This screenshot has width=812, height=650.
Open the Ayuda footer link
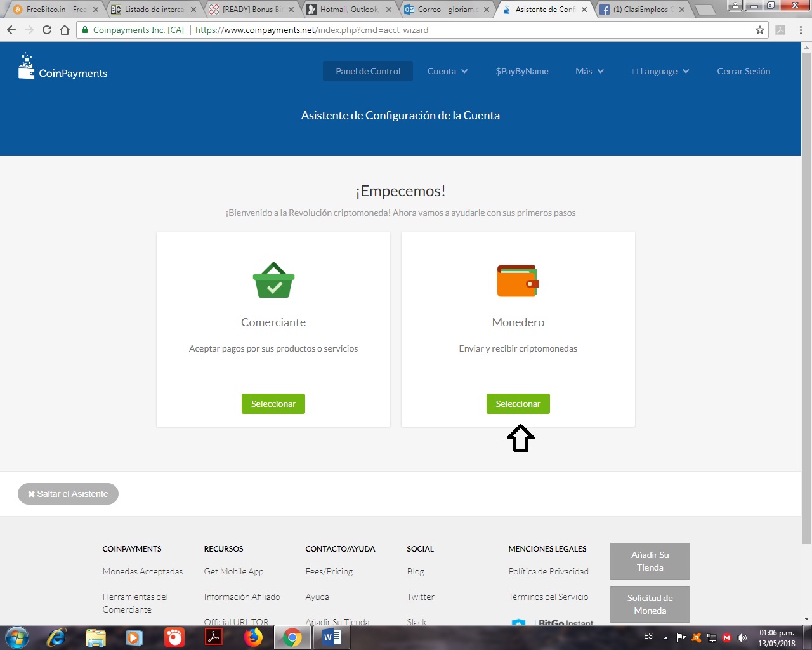[x=317, y=597]
